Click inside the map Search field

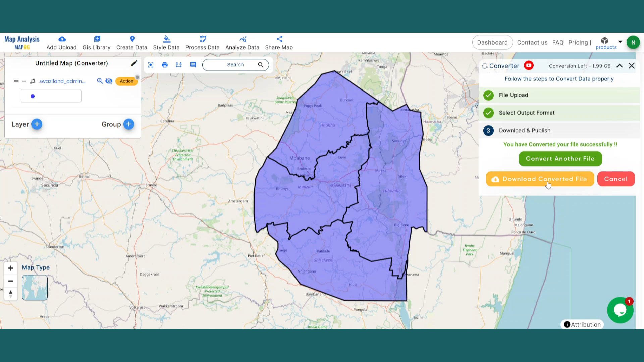click(x=235, y=65)
